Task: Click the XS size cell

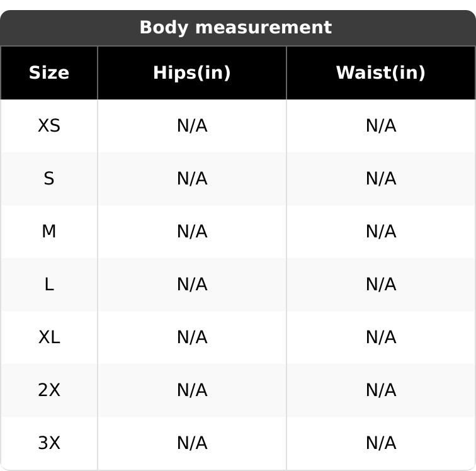Action: click(49, 126)
